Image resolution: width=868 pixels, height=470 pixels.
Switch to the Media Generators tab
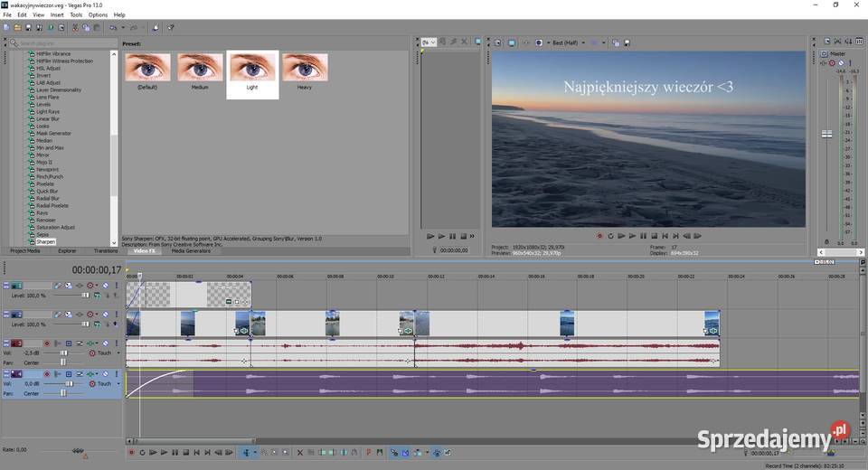tap(191, 250)
